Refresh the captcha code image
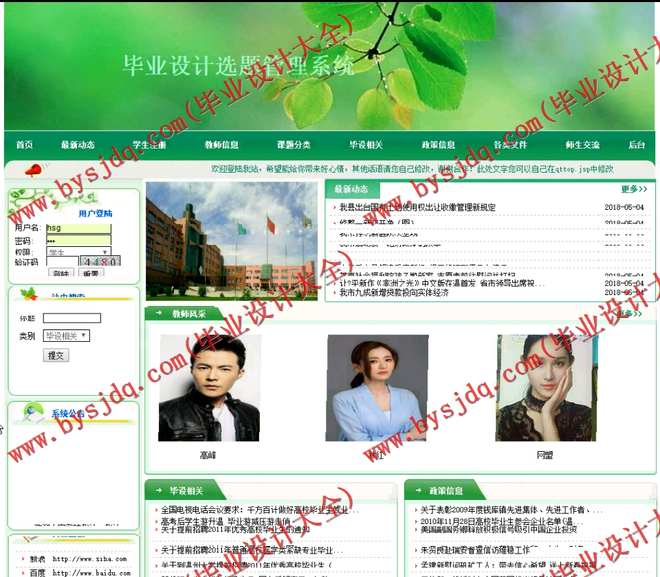This screenshot has height=577, width=660. (x=100, y=261)
